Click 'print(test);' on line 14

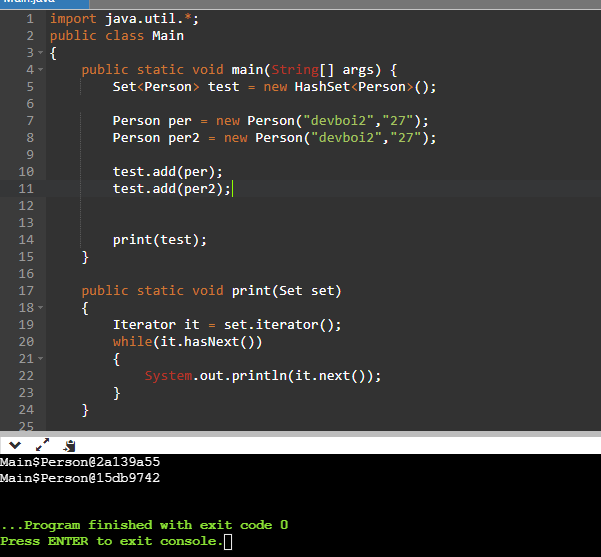click(160, 240)
